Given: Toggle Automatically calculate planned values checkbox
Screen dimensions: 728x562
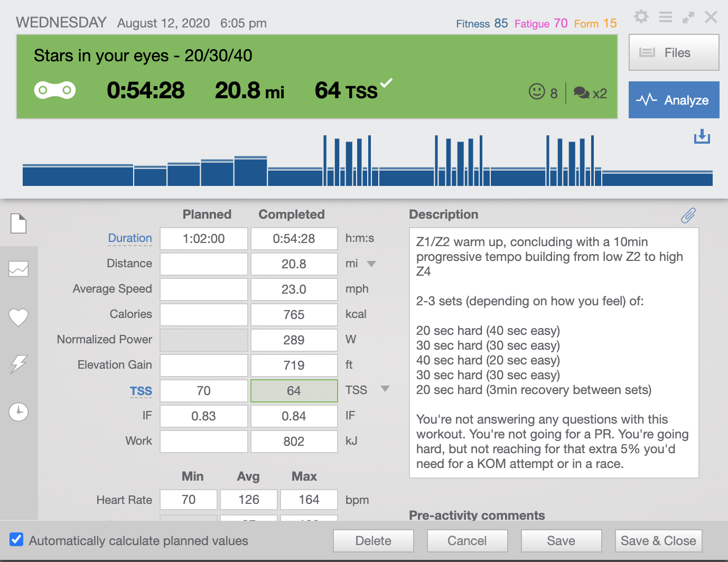Looking at the screenshot, I should pos(17,540).
